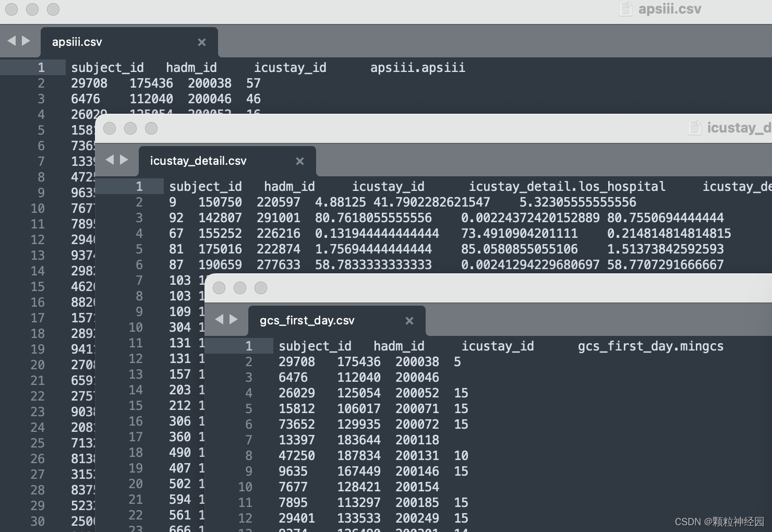Go to next tab in icustay_detail window
This screenshot has height=532, width=772.
(x=124, y=160)
